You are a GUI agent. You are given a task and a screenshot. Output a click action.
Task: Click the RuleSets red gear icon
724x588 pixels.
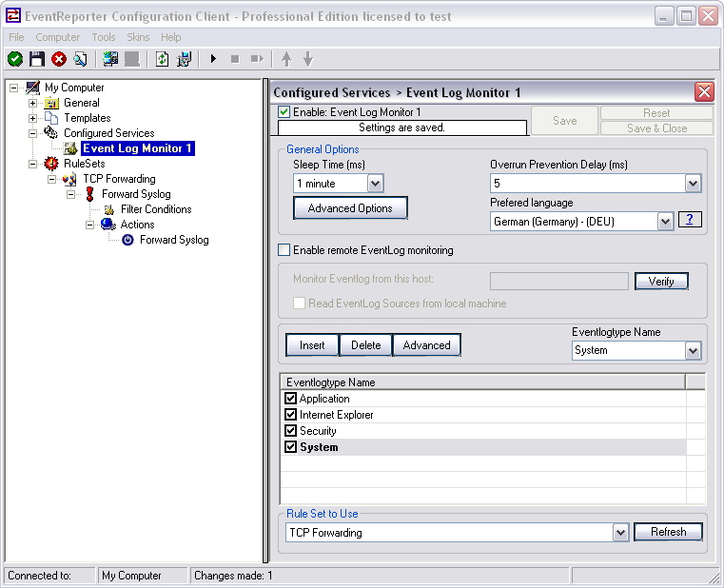pos(50,164)
